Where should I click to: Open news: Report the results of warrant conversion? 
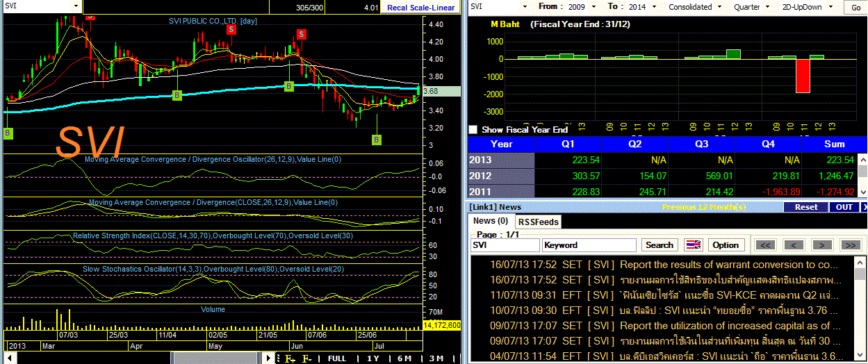pyautogui.click(x=665, y=265)
